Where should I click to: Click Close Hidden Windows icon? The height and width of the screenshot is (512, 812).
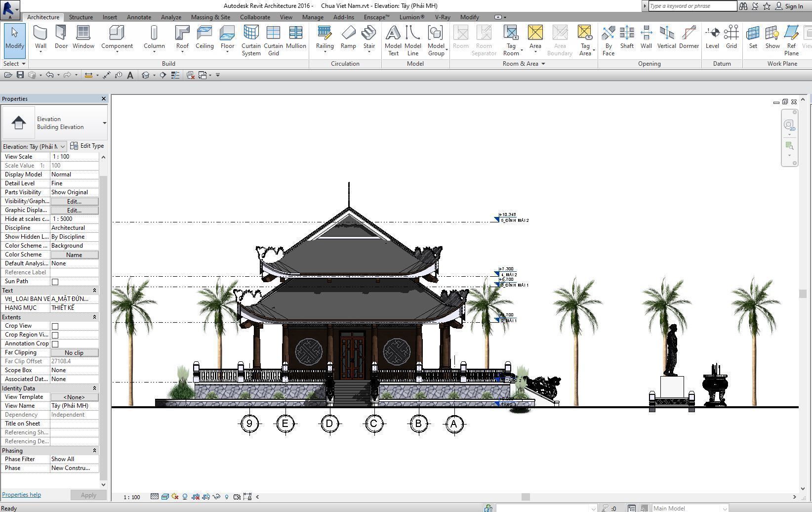(191, 75)
